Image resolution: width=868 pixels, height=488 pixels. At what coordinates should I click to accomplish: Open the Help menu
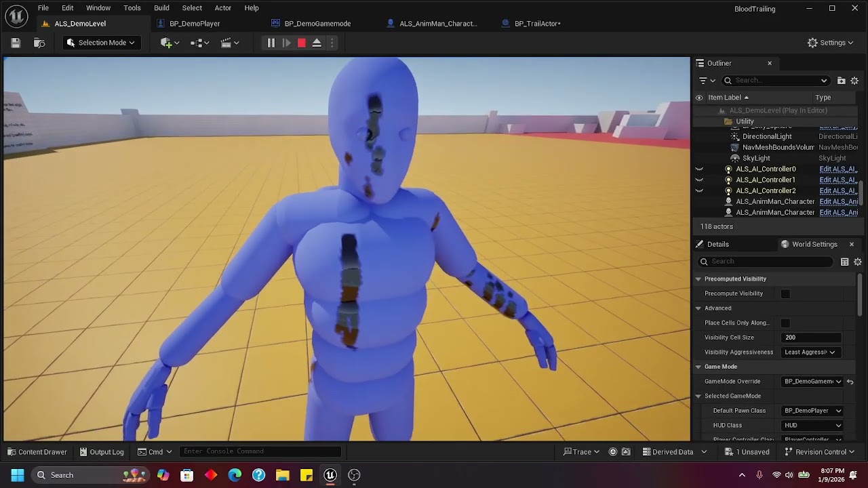click(252, 8)
